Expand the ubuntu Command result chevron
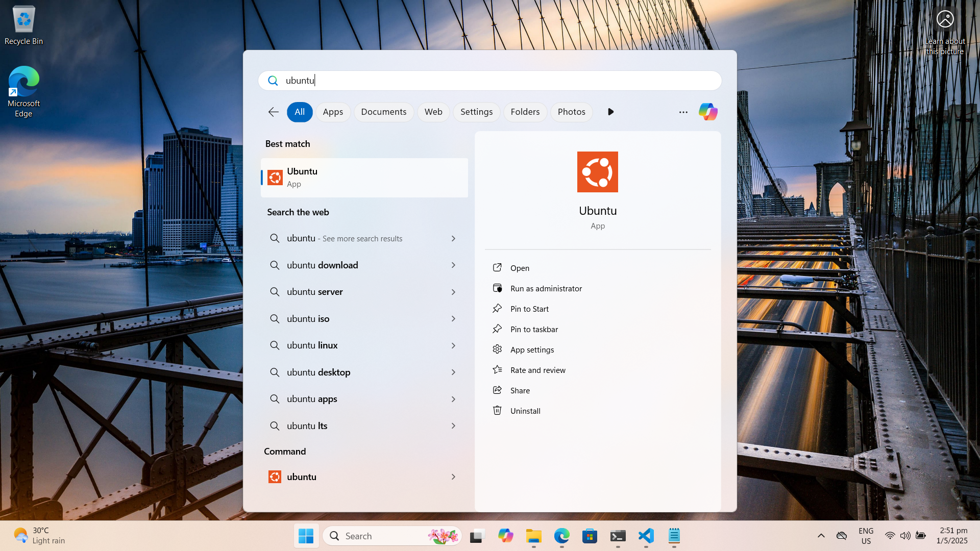This screenshot has width=980, height=551. click(453, 477)
